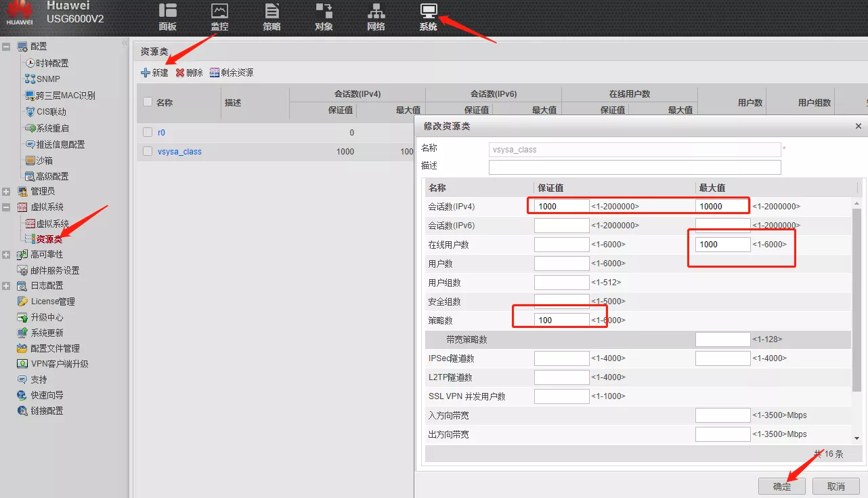This screenshot has width=868, height=498.
Task: Open the 网络 network icon
Action: (376, 12)
